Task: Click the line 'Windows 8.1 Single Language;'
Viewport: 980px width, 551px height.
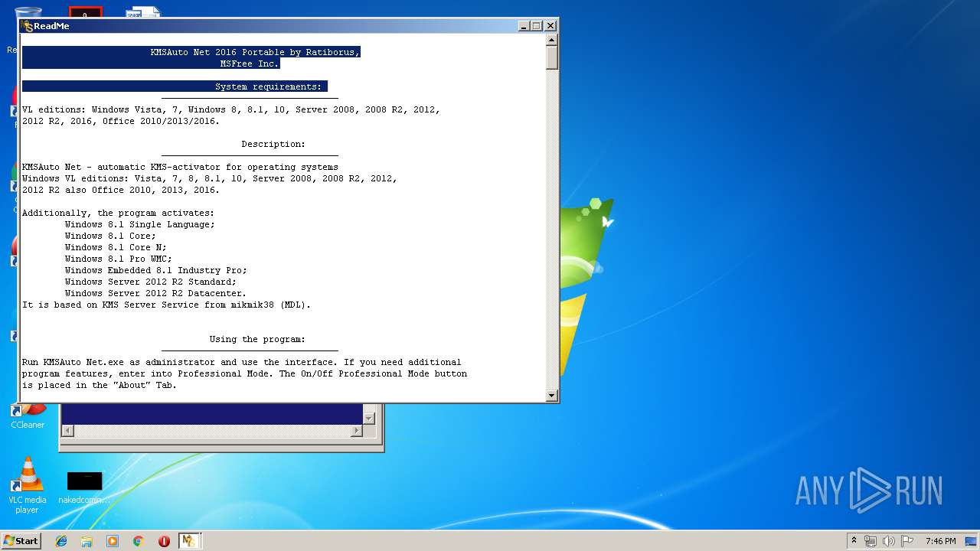Action: (140, 224)
